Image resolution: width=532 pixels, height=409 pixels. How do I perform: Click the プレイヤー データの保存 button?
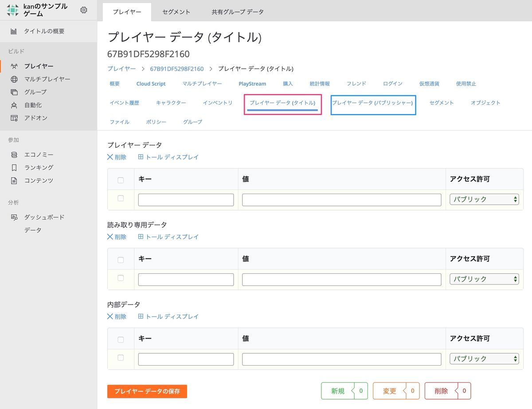pos(147,391)
